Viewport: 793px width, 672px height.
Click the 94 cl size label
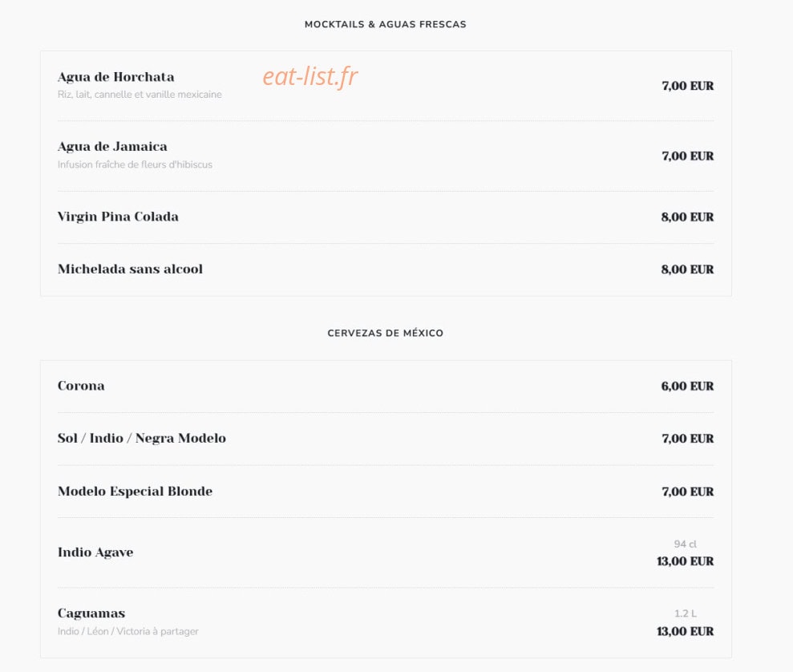685,544
